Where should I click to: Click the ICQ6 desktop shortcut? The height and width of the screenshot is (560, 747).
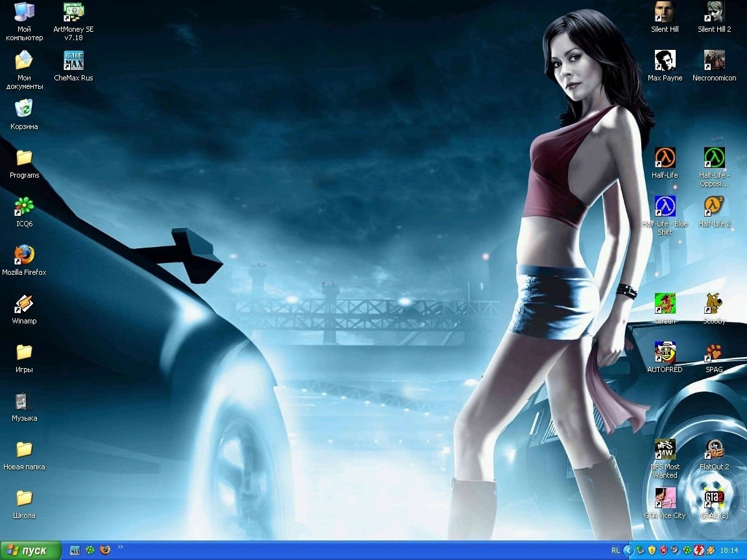[24, 207]
